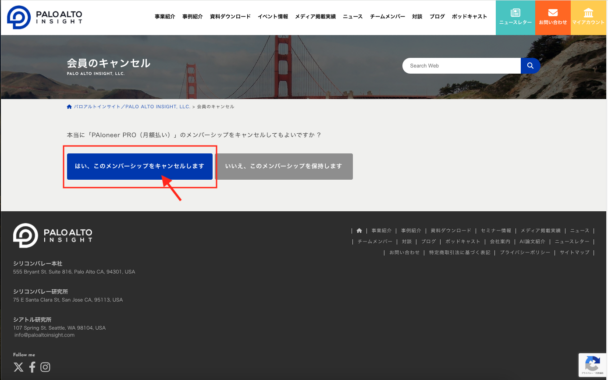The width and height of the screenshot is (608, 380).
Task: Click the info@paloaltoinsight.com email address
Action: tap(45, 335)
